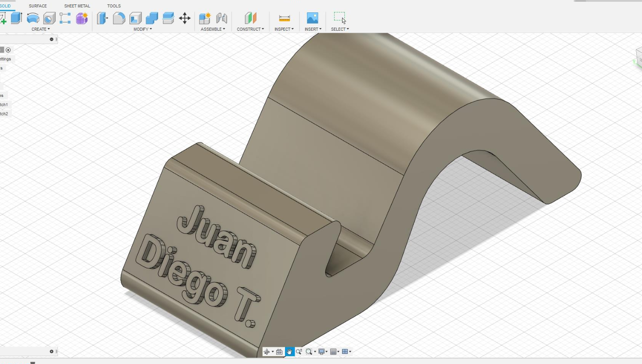Click the Grid and Snaps icon
Viewport: 642px width, 364px height.
[333, 352]
